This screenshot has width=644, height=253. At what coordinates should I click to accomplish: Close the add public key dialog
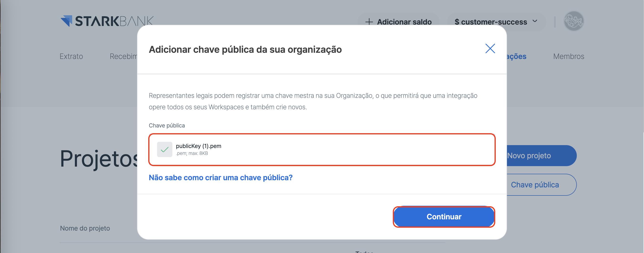pos(490,48)
